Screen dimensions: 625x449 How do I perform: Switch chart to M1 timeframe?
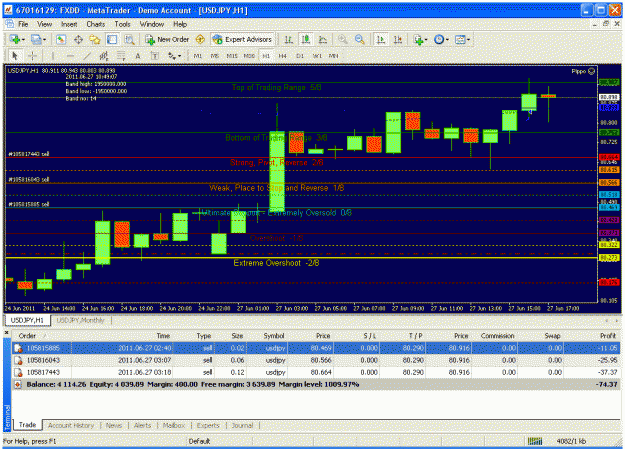click(198, 56)
